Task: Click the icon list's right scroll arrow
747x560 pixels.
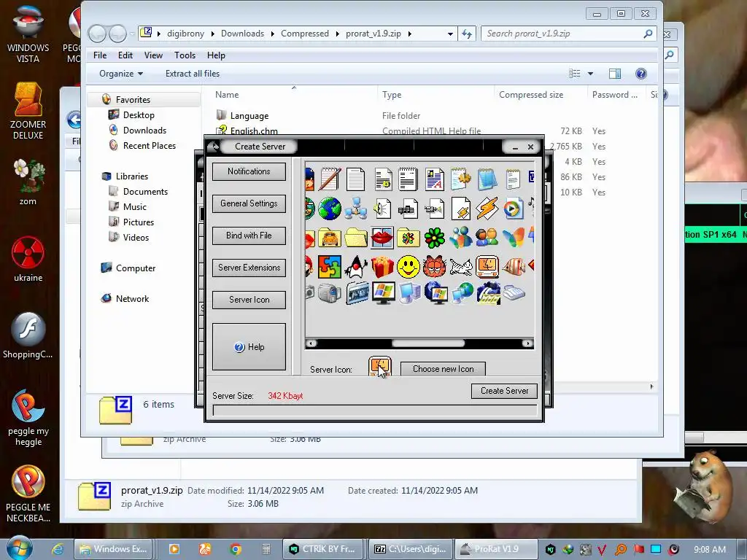Action: [x=527, y=343]
